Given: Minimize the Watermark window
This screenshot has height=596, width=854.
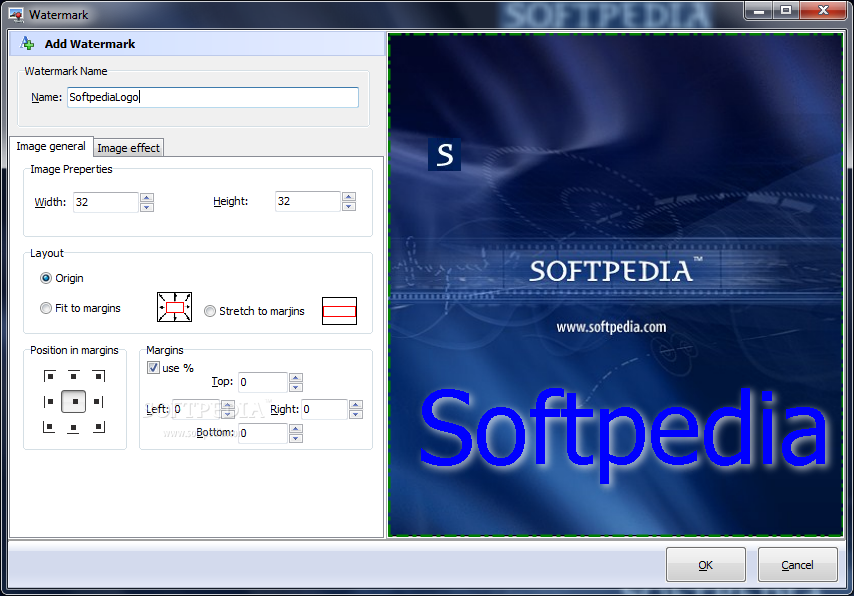Looking at the screenshot, I should point(759,10).
